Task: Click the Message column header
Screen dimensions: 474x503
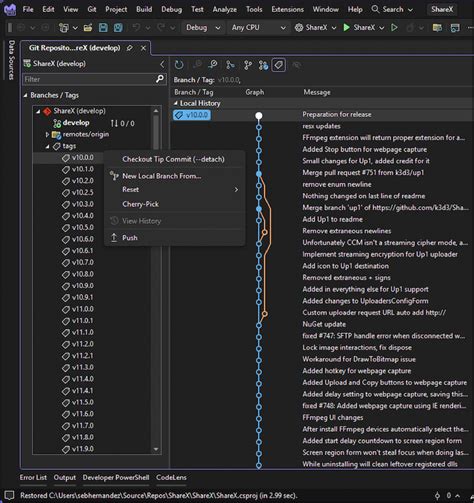Action: [x=317, y=92]
